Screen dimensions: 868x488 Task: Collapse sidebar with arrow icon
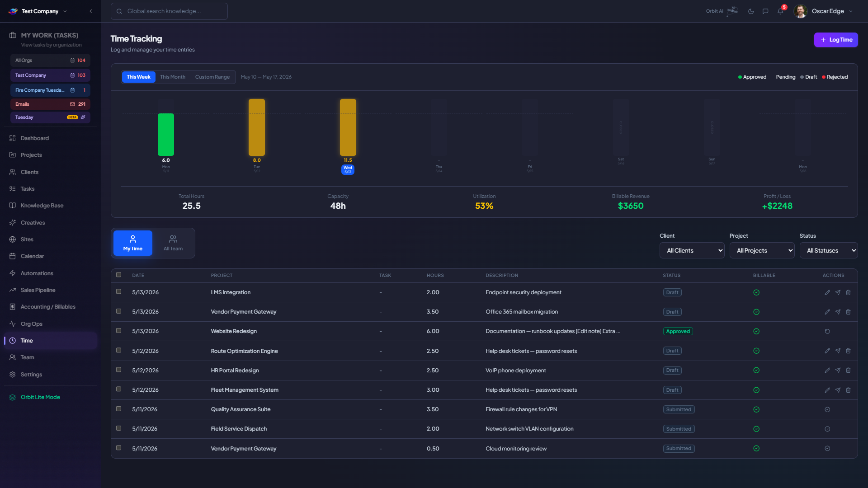coord(91,11)
